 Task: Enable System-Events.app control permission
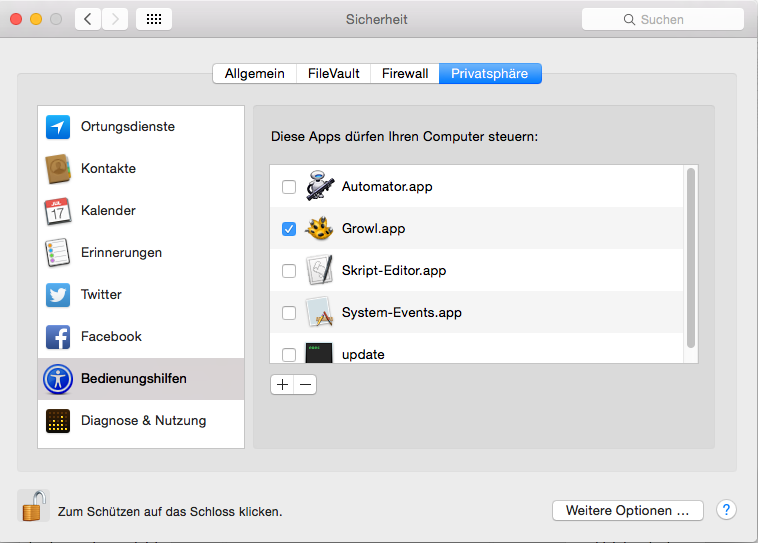[x=289, y=313]
